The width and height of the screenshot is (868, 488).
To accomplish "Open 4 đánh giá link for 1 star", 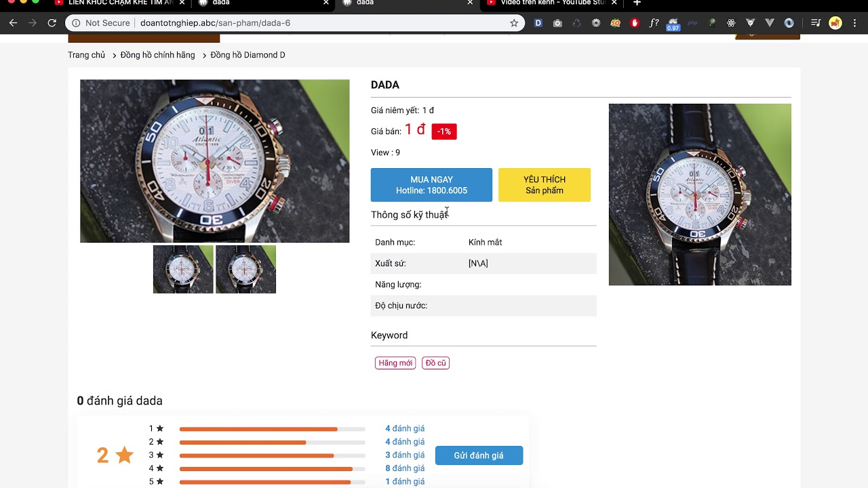I will pyautogui.click(x=405, y=428).
